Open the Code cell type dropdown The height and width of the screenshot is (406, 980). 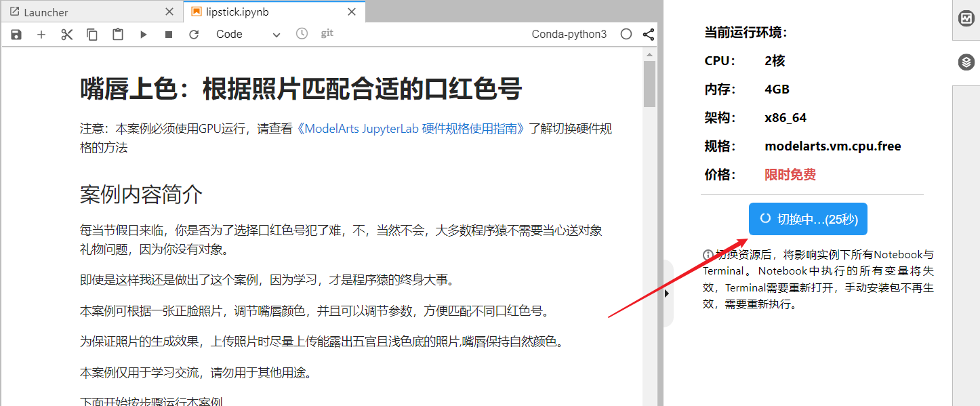coord(248,35)
